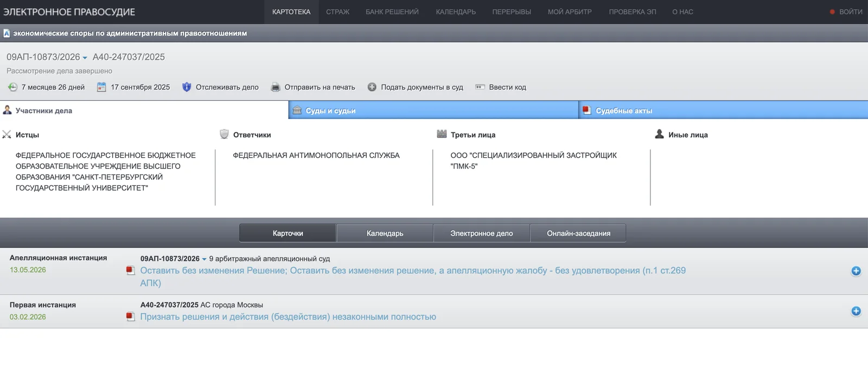Expand first instance row with plus icon
The width and height of the screenshot is (868, 381).
click(856, 311)
